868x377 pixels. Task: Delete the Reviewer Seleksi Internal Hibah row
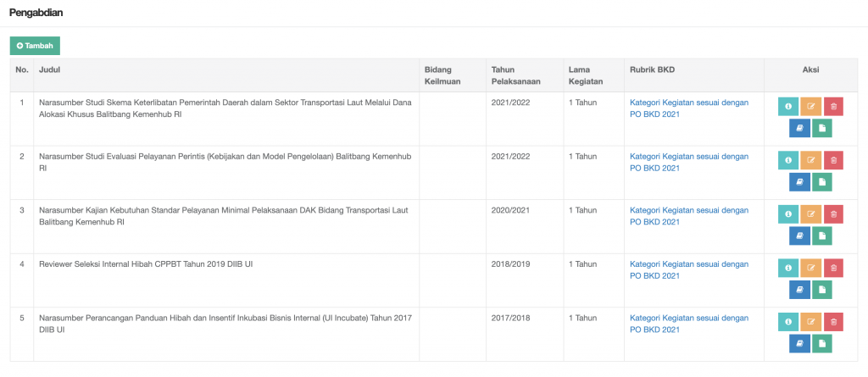(833, 268)
